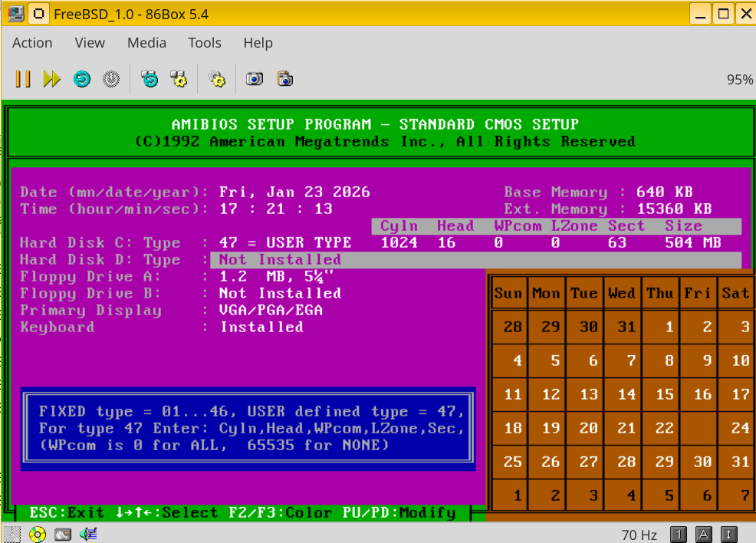
Task: Click the Ctrl+Alt+Esc toolbar icon
Action: (x=179, y=79)
